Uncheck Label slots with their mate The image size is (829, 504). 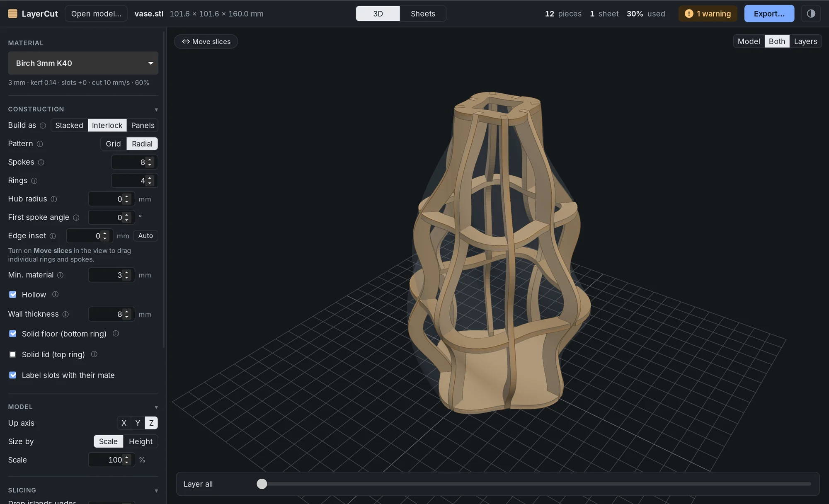(13, 375)
